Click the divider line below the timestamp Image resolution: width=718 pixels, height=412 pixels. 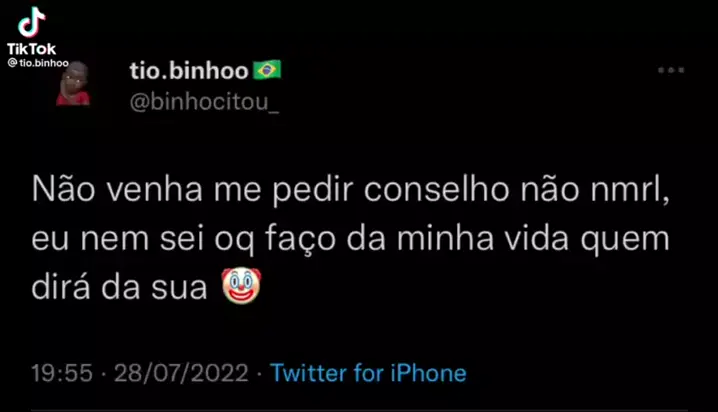click(359, 410)
